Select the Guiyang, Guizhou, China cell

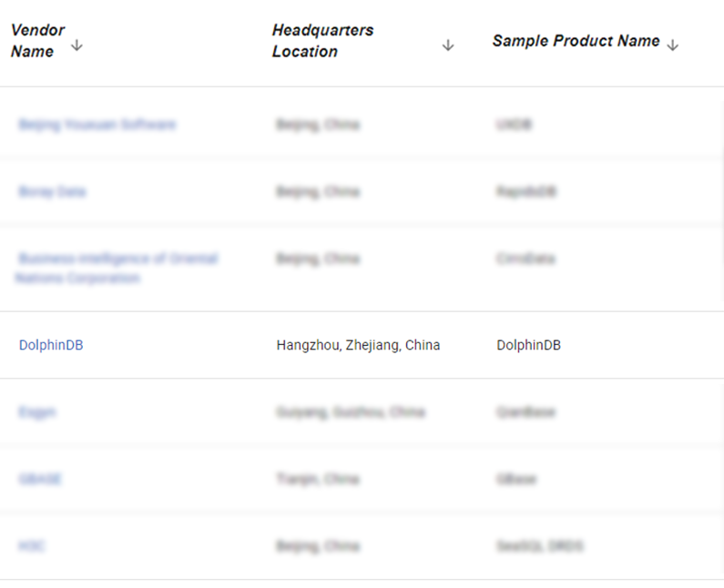point(350,411)
